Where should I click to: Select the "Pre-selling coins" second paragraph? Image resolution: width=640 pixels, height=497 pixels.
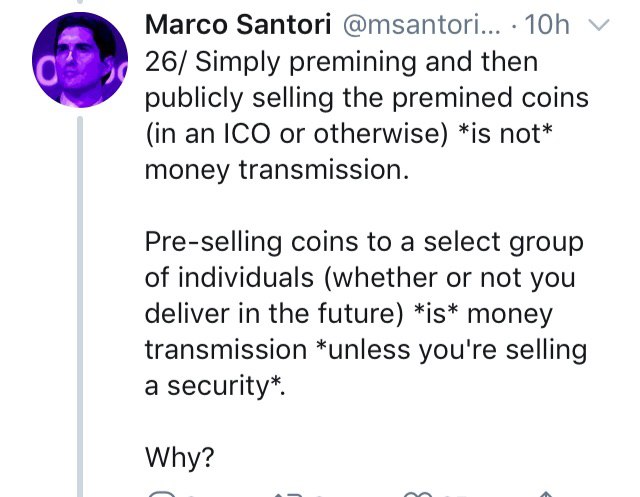366,313
